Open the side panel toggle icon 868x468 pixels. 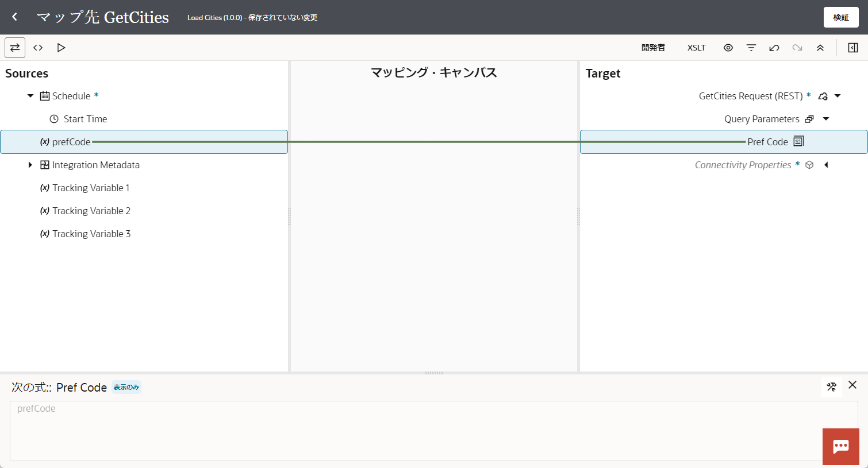pyautogui.click(x=852, y=48)
